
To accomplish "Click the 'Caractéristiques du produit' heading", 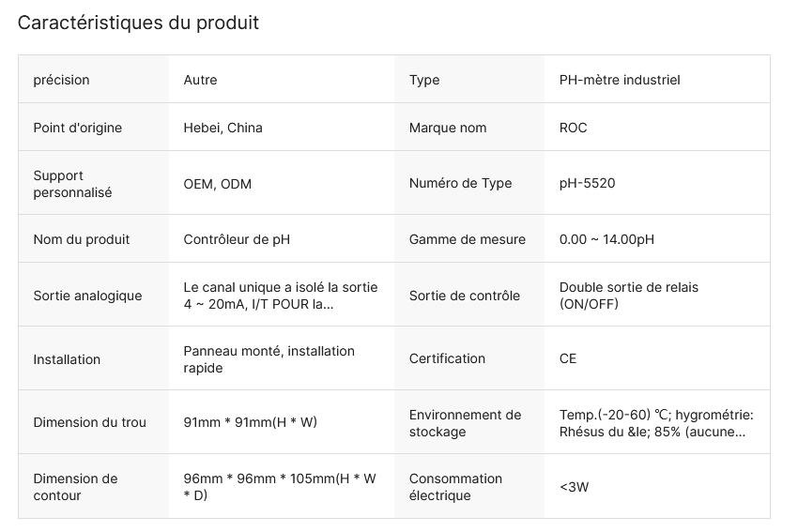I will click(138, 23).
